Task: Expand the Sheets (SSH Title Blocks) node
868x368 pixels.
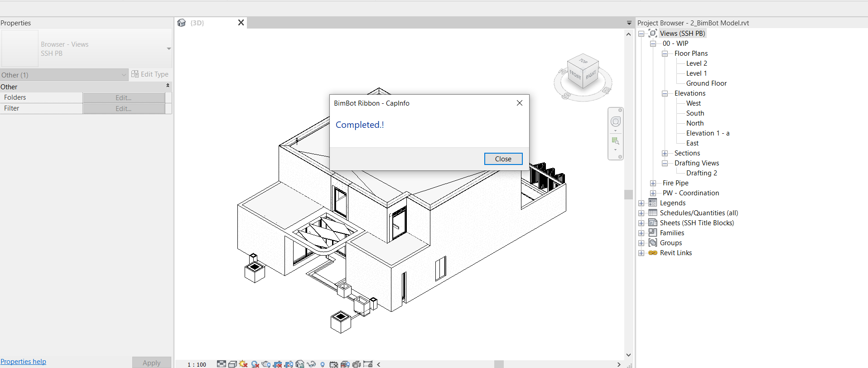Action: click(641, 223)
